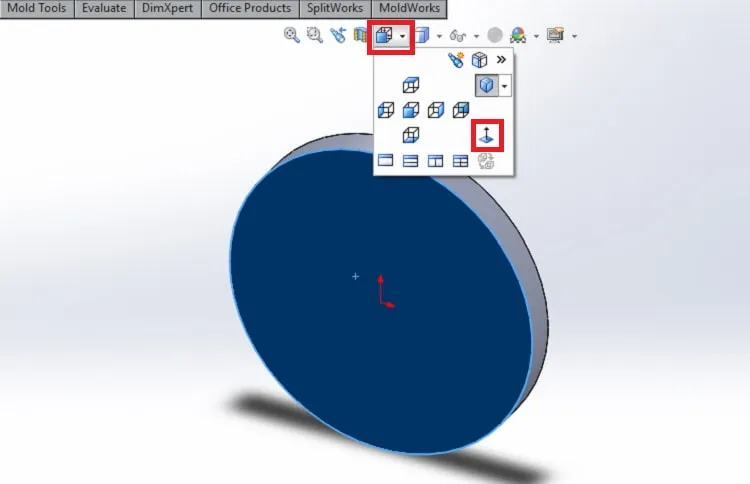Switch to four viewport layout
The height and width of the screenshot is (484, 750).
(460, 161)
